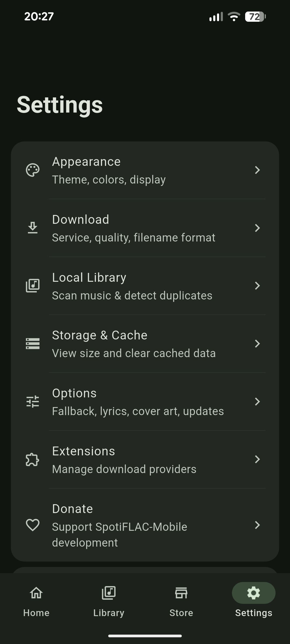
Task: Open Local Library to scan music
Action: (x=145, y=286)
